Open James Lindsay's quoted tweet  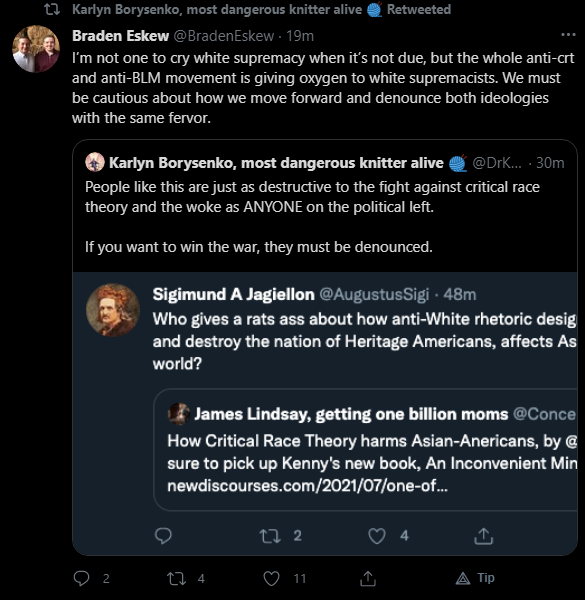pyautogui.click(x=365, y=450)
